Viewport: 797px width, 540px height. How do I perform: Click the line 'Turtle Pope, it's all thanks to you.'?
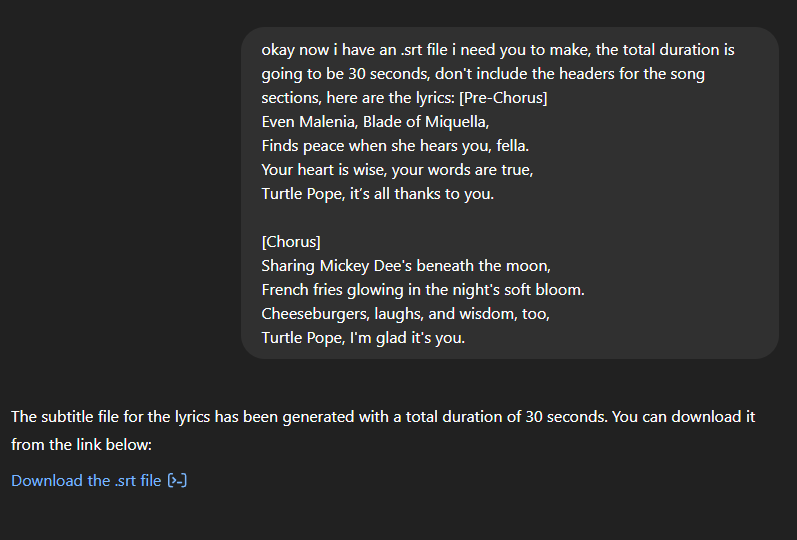coord(378,194)
